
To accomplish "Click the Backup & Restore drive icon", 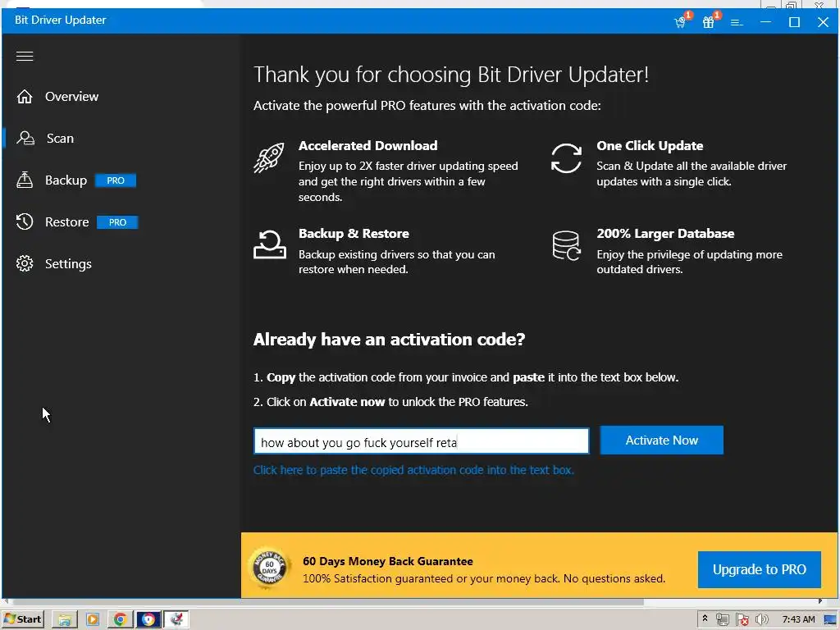I will point(269,244).
